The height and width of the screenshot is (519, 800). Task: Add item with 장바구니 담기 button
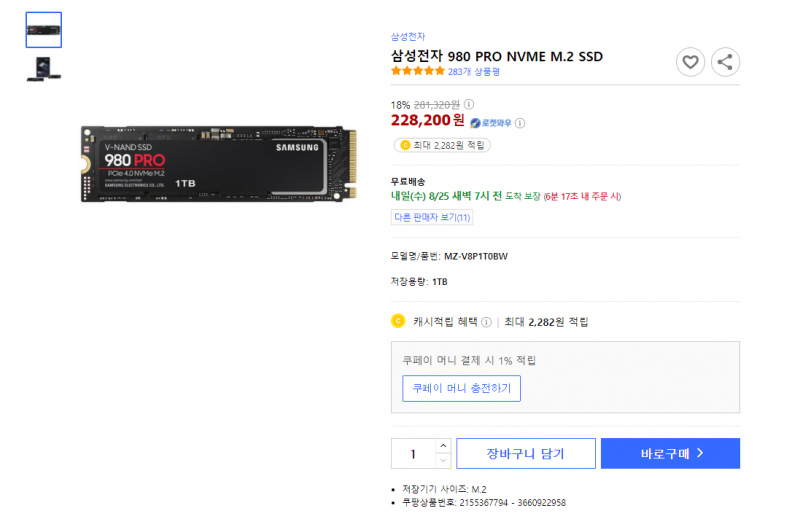pos(526,454)
